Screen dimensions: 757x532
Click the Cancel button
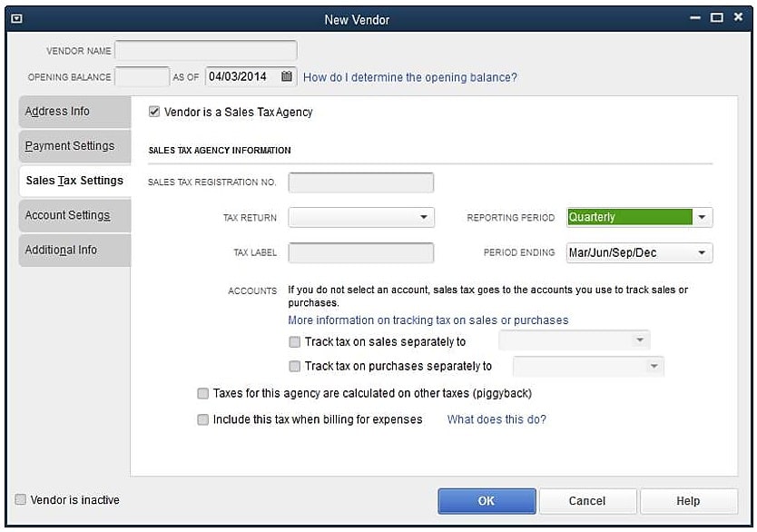(x=587, y=500)
